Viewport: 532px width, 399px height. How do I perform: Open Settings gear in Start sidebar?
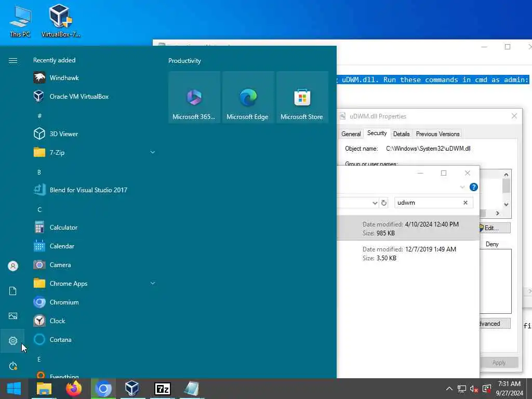[12, 341]
